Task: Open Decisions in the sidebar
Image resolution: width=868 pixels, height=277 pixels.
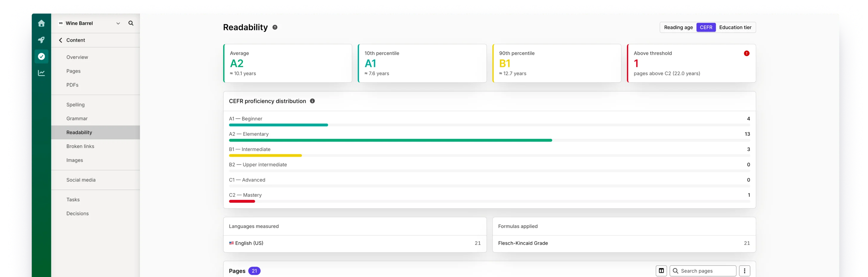Action: (95, 213)
